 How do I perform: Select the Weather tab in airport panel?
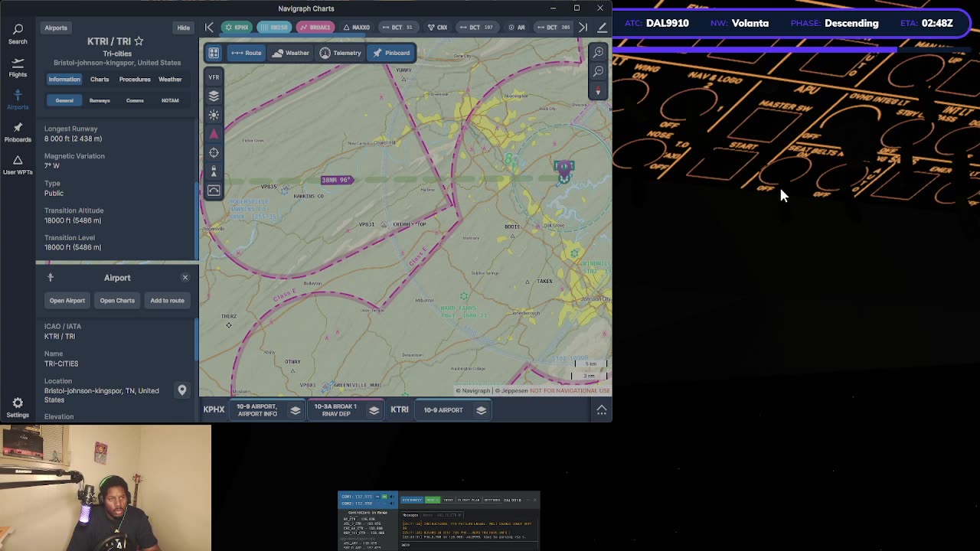(x=170, y=80)
